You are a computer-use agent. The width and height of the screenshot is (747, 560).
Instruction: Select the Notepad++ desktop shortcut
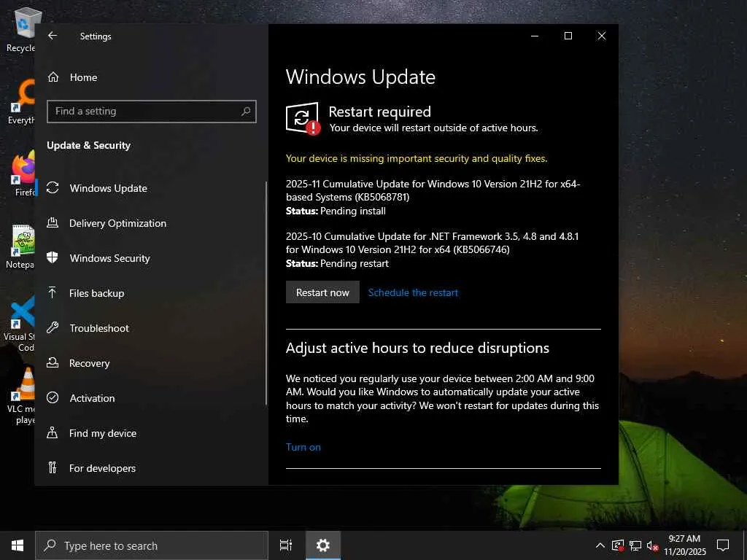pyautogui.click(x=20, y=246)
